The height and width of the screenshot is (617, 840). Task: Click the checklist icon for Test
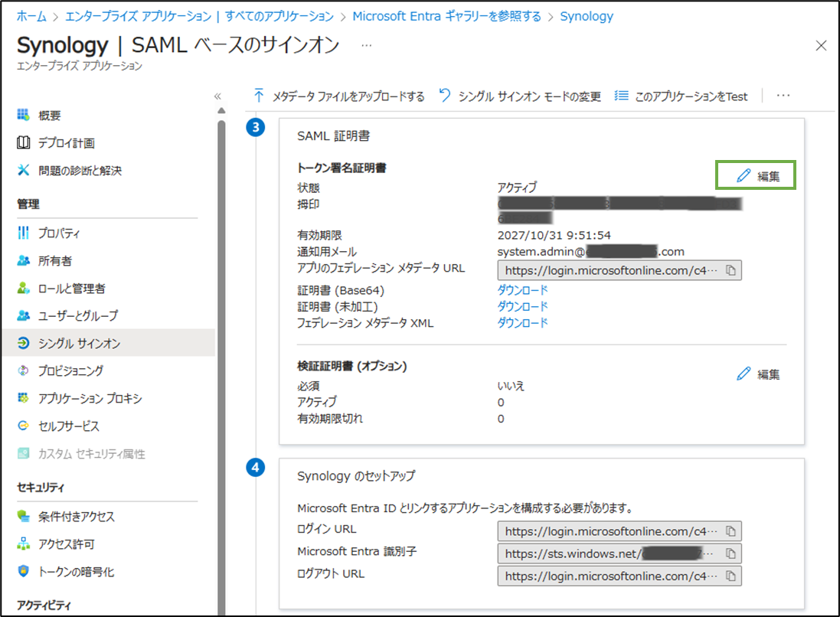(622, 96)
